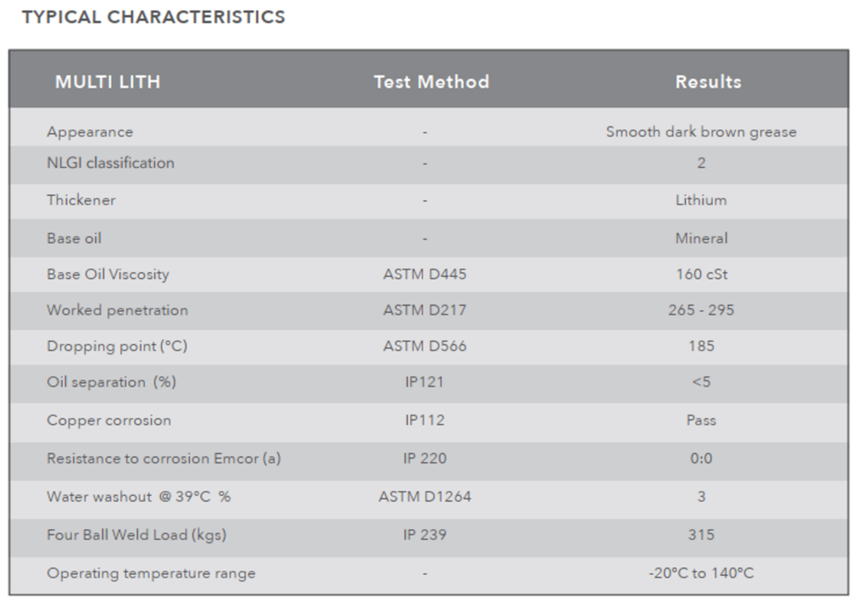Click the Test Method column header

(x=431, y=82)
